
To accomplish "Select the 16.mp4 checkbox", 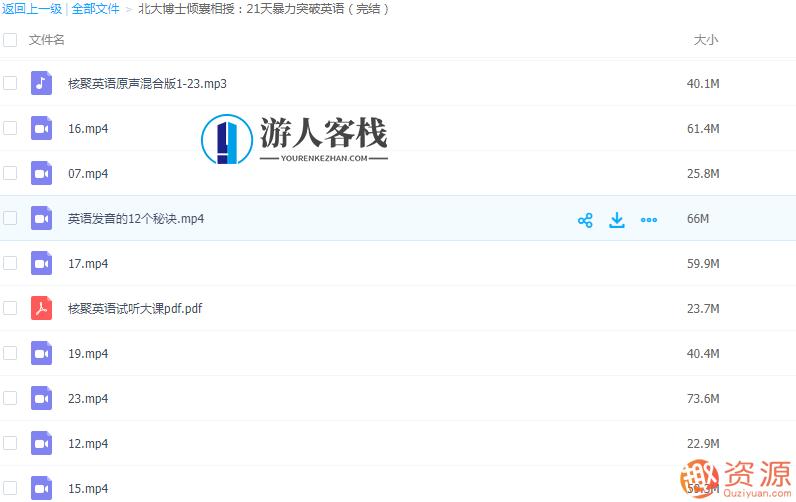I will [10, 128].
